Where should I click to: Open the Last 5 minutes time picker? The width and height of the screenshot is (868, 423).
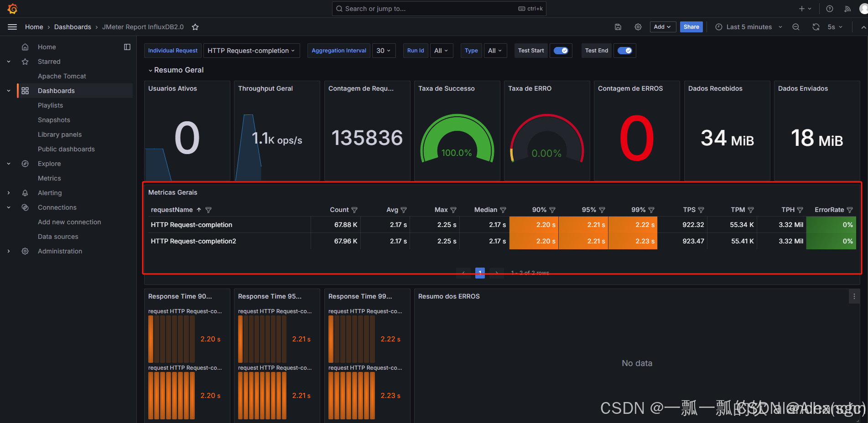click(x=748, y=27)
